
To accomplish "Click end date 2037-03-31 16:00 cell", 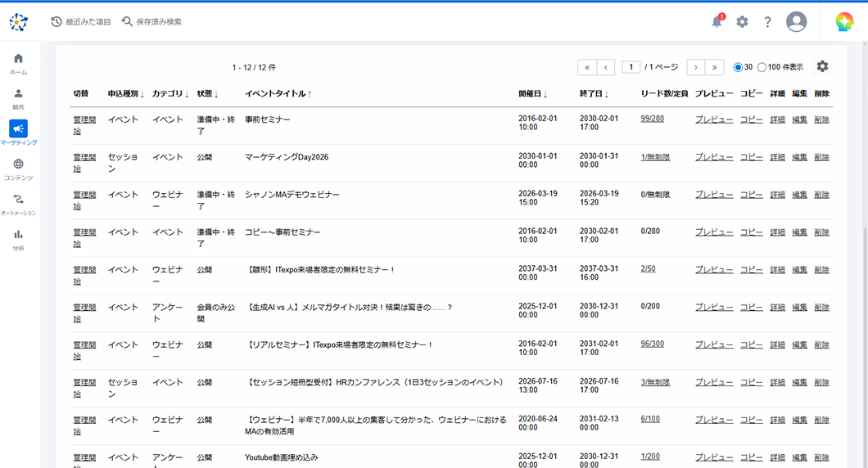I will [599, 272].
